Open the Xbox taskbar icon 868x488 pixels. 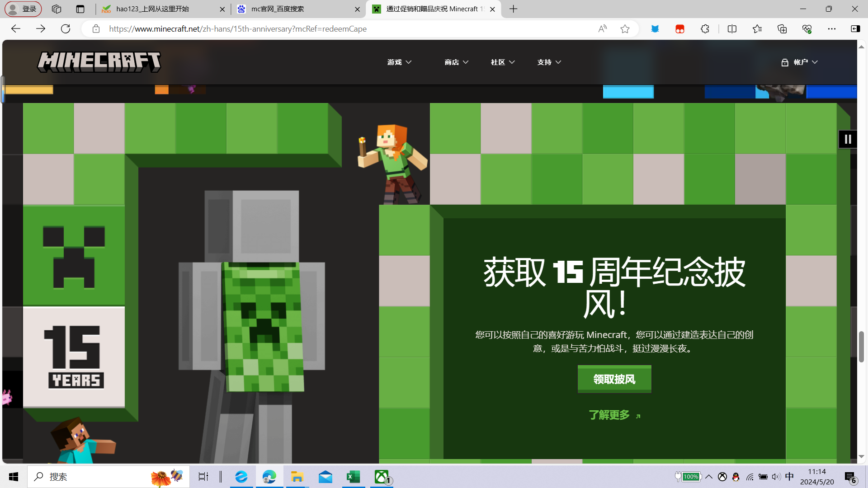tap(382, 477)
